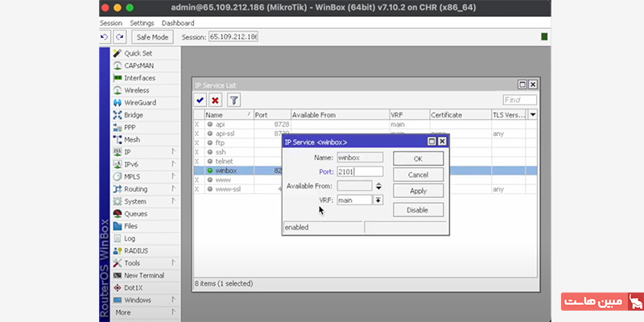Sort by the Port column header

click(272, 115)
